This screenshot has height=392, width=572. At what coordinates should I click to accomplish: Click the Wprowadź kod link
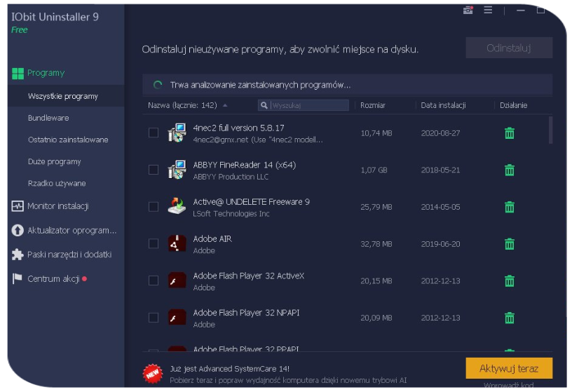(x=508, y=385)
